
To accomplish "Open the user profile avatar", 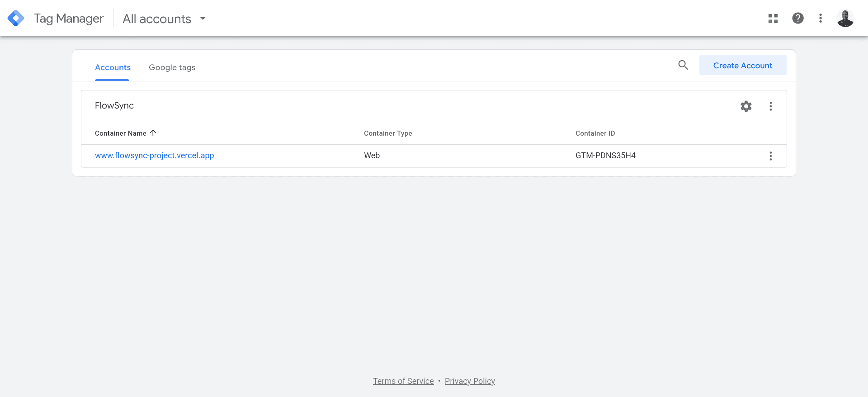I will click(x=845, y=19).
